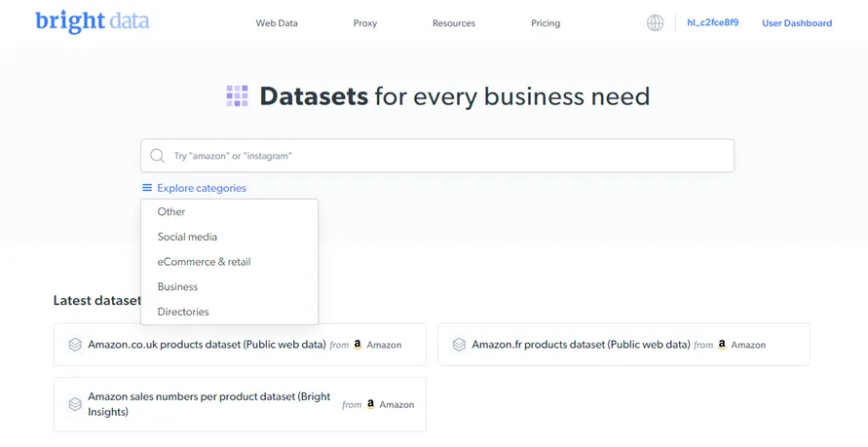Image resolution: width=868 pixels, height=447 pixels.
Task: Collapse the Explore categories dropdown
Action: (x=194, y=188)
